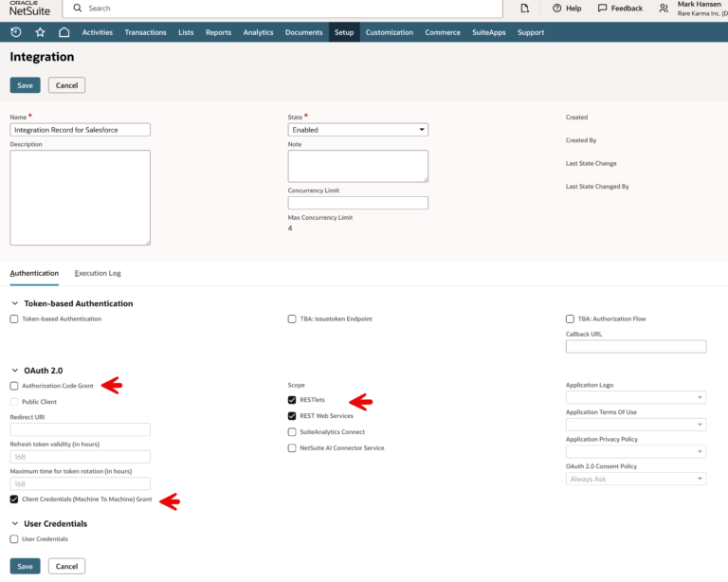This screenshot has width=728, height=582.
Task: Click the Description text area
Action: (x=80, y=197)
